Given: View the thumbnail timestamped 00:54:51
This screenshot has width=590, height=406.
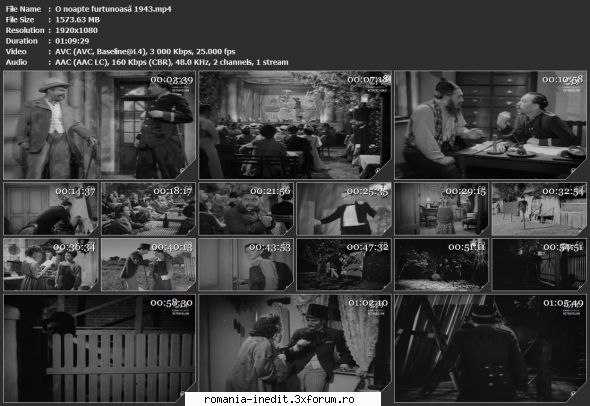Looking at the screenshot, I should coord(539,265).
